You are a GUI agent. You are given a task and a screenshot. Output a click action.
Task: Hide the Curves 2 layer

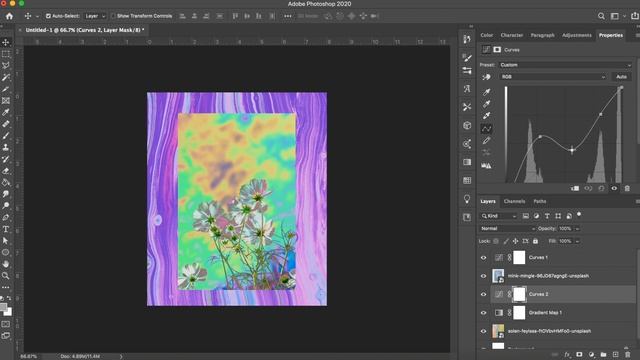pos(484,294)
